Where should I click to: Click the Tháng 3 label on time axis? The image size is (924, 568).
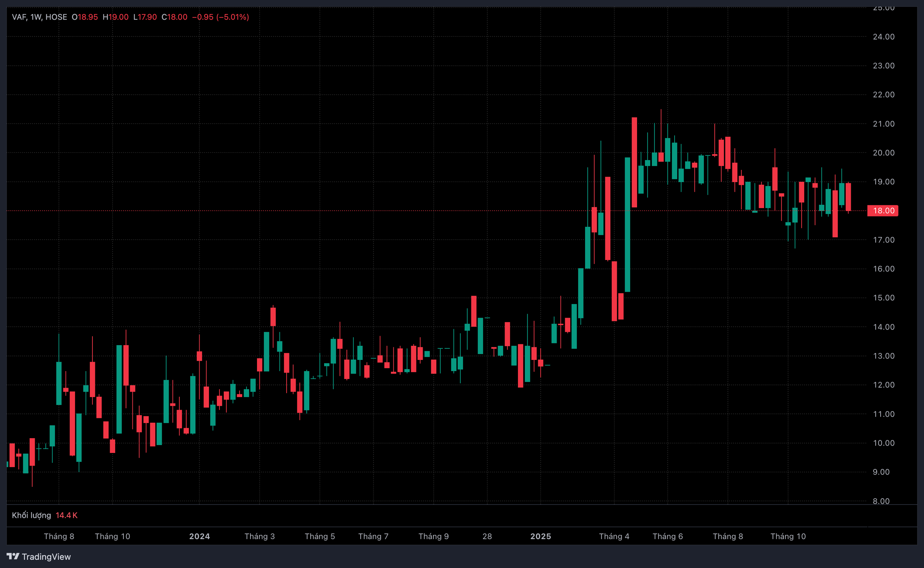[260, 536]
